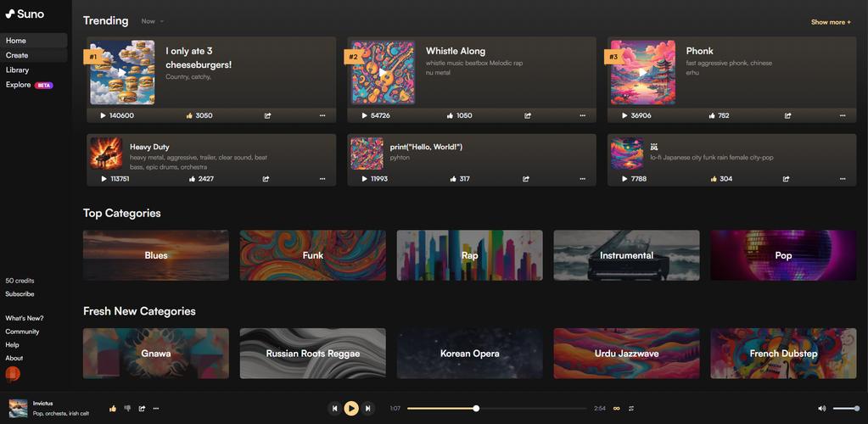The image size is (868, 424).
Task: Open more options for 'Phonk'
Action: (843, 115)
